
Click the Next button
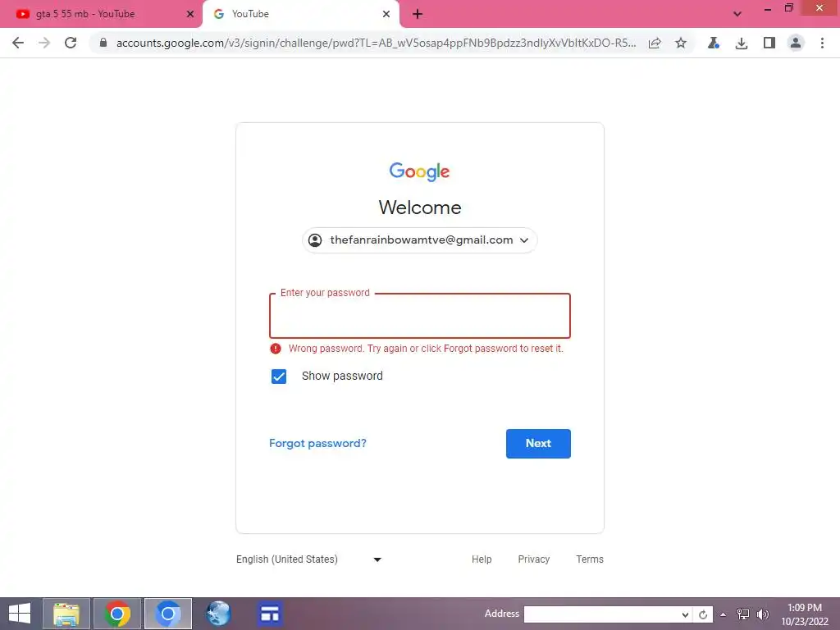coord(538,444)
